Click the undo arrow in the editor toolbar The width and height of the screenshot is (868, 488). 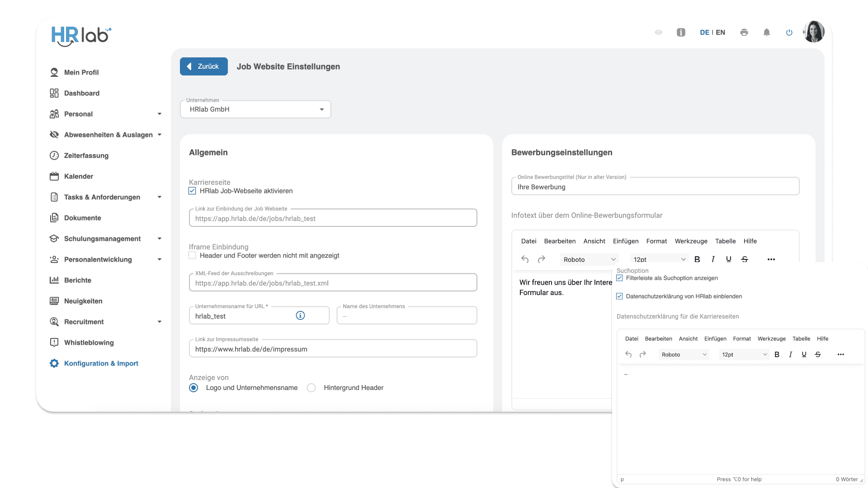click(525, 259)
